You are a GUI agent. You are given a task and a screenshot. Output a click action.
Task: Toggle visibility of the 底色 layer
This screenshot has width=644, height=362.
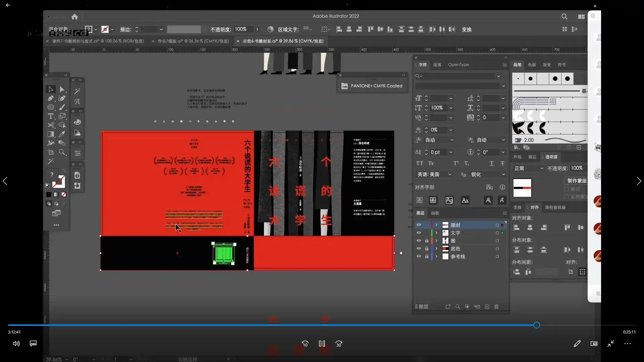[x=419, y=248]
